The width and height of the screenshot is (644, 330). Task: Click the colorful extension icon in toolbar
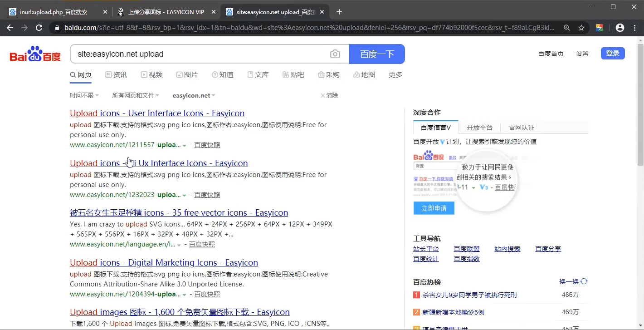600,28
